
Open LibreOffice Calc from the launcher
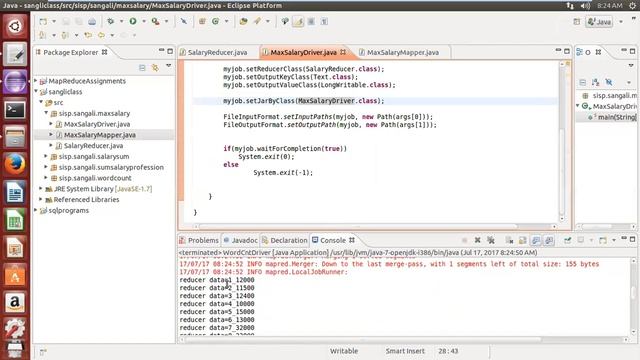tap(15, 220)
